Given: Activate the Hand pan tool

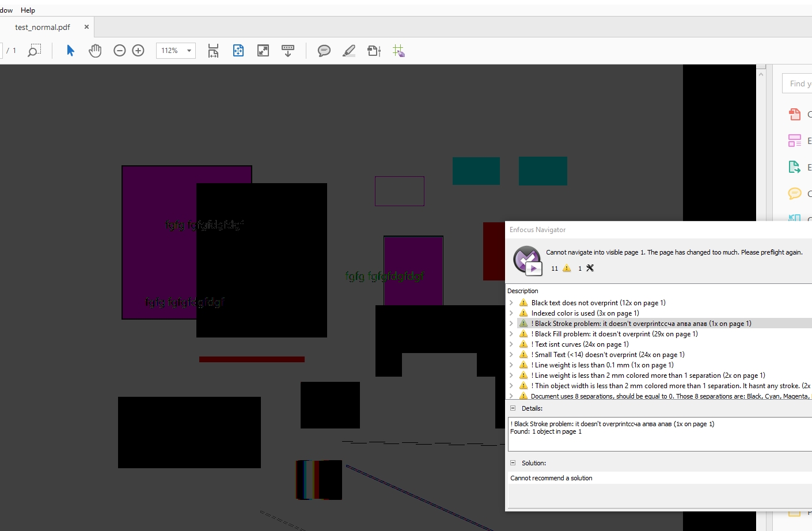Looking at the screenshot, I should tap(95, 51).
